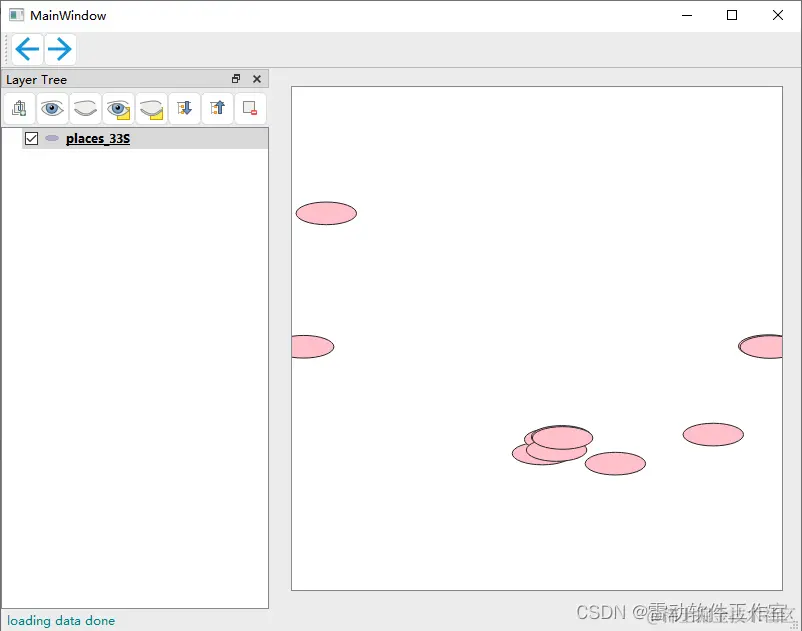Click Remove Layer icon in Layer Tree
Viewport: 802px width, 631px height.
click(250, 108)
